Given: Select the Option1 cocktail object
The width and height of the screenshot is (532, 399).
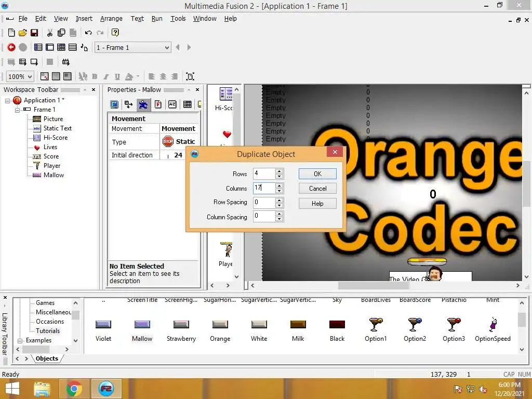Looking at the screenshot, I should [x=376, y=329].
